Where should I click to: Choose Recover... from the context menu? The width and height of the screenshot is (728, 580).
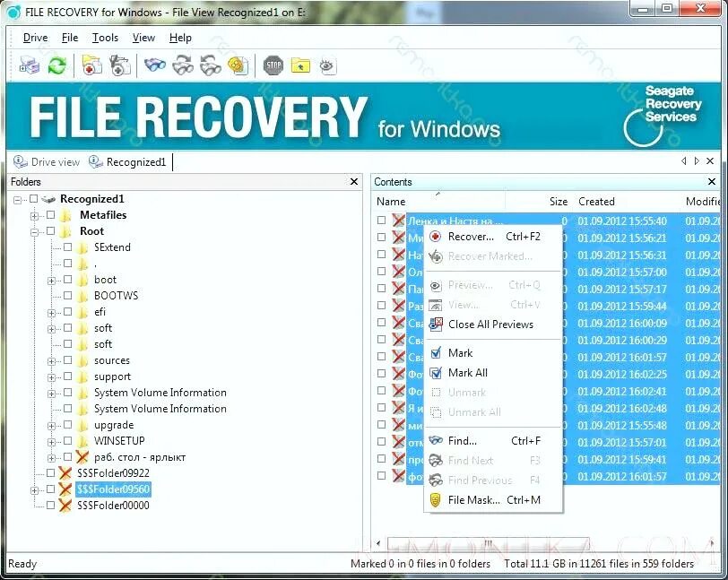coord(493,237)
